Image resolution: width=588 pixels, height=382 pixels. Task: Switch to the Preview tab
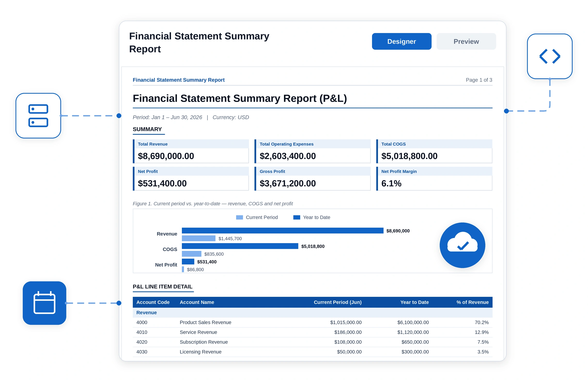coord(466,41)
